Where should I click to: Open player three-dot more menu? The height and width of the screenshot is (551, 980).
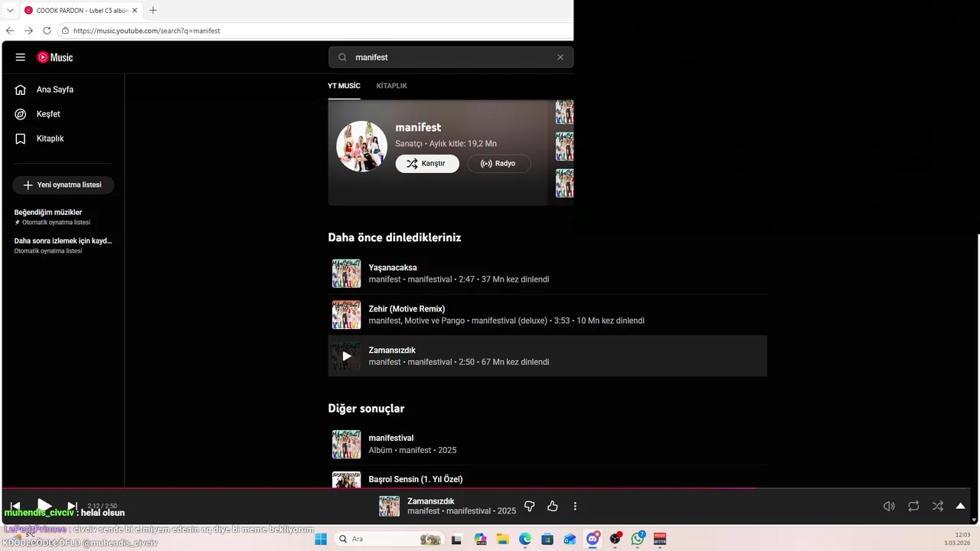[575, 506]
